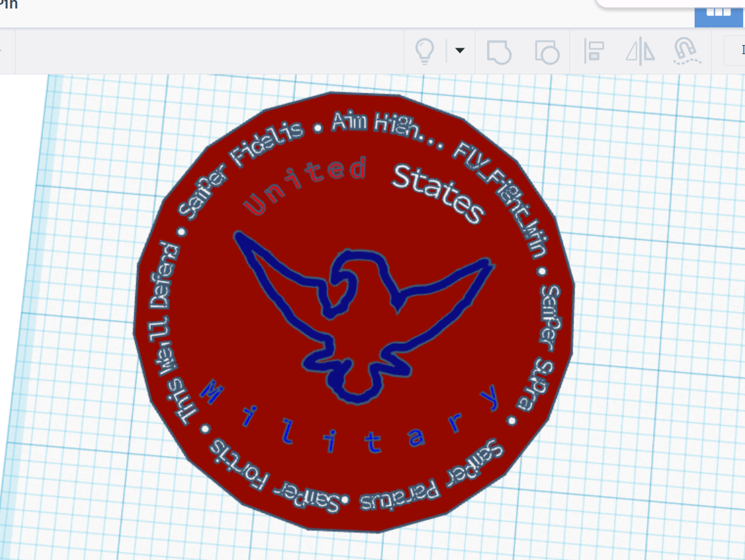Select the blue eagle outline shape
745x560 pixels.
pos(364,319)
